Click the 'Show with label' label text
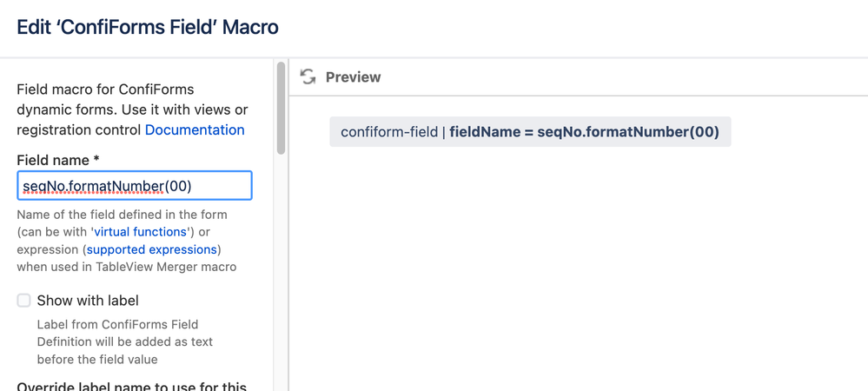 coord(88,301)
